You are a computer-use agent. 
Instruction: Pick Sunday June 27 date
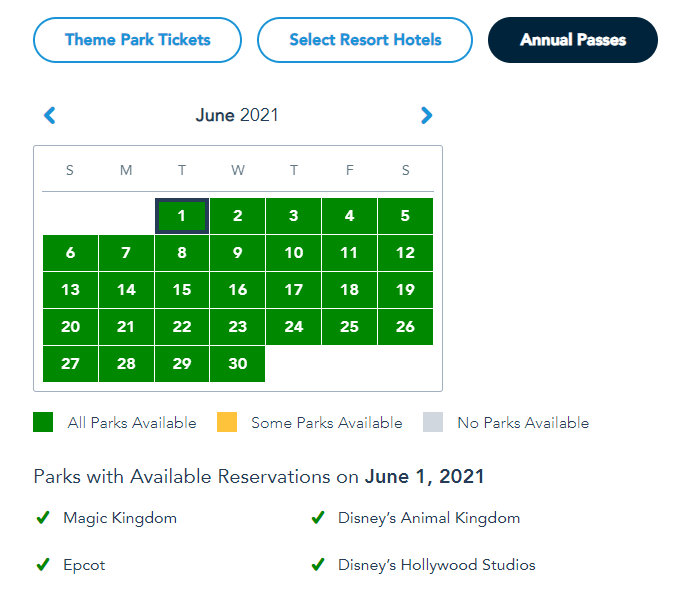pyautogui.click(x=70, y=364)
